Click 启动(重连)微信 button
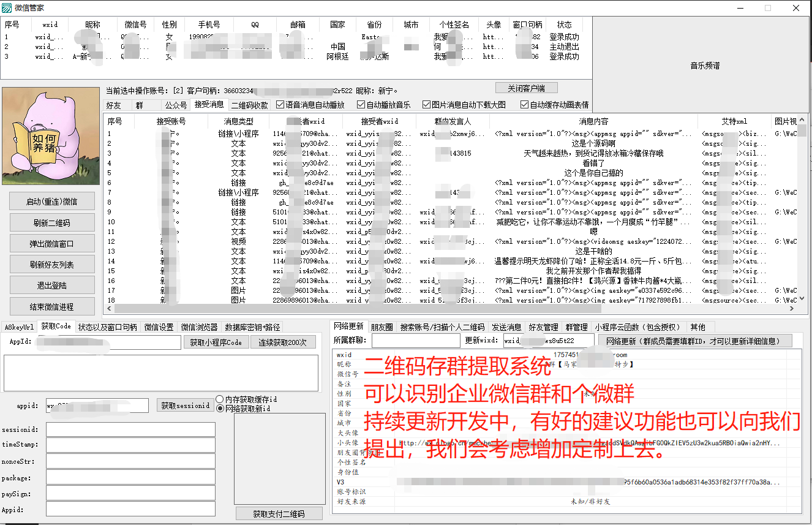This screenshot has height=525, width=812. [52, 202]
